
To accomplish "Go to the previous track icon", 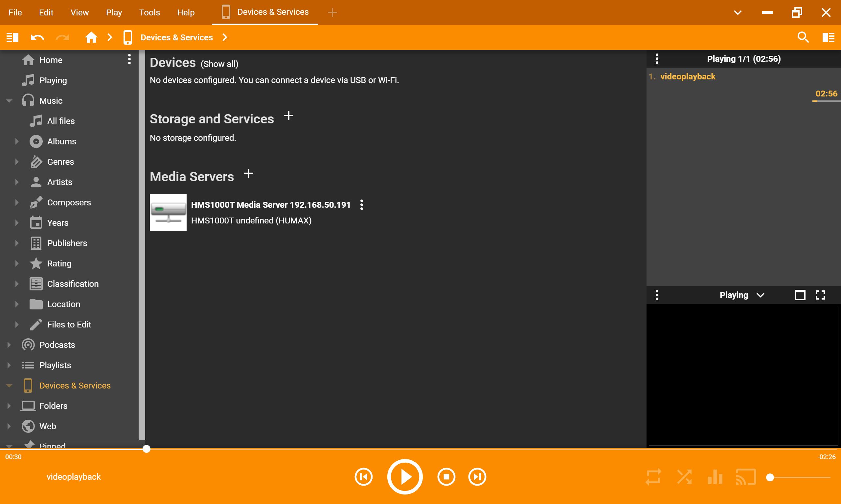I will [363, 477].
